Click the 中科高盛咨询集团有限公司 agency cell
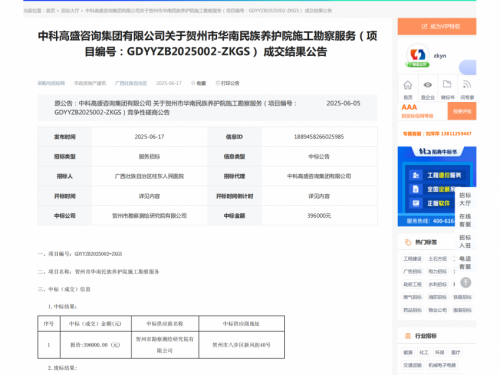 [x=319, y=176]
